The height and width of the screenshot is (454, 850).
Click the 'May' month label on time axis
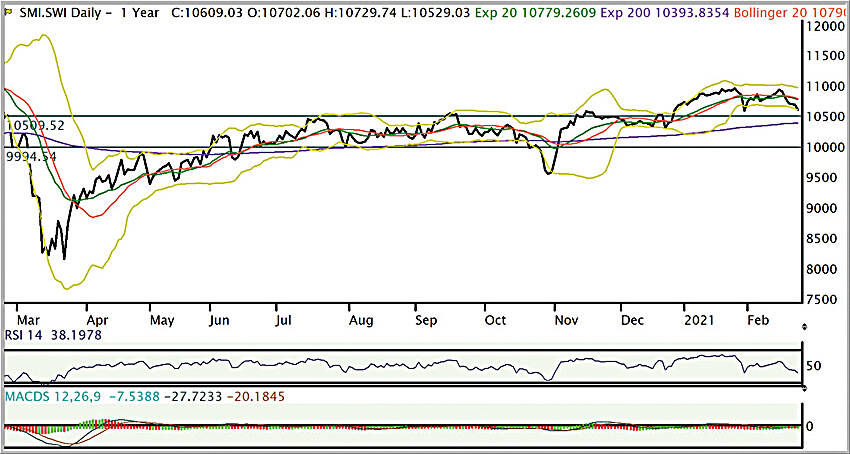point(162,320)
